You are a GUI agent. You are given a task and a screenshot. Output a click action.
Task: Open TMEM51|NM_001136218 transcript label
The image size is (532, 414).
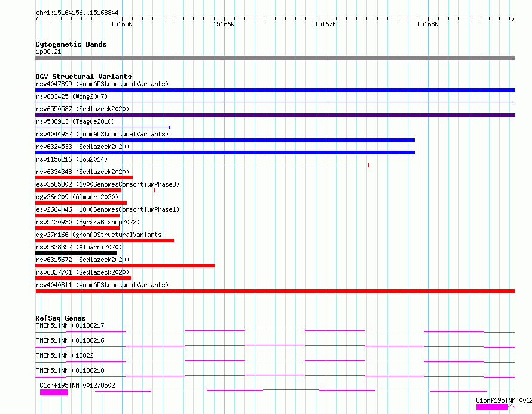pos(70,370)
